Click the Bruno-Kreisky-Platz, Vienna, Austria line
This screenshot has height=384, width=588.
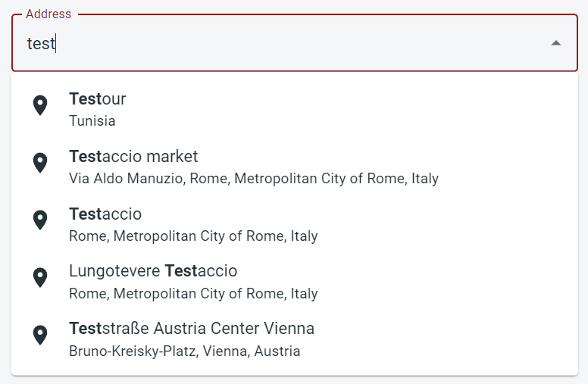(185, 351)
